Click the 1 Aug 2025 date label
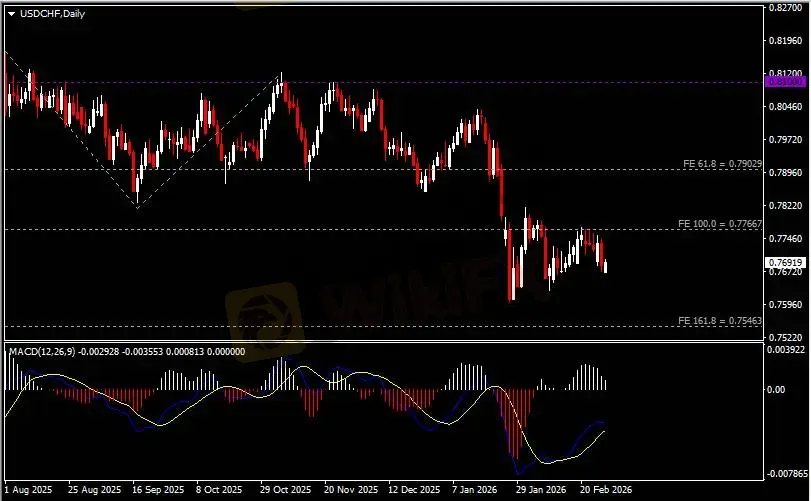The image size is (811, 501). [x=28, y=489]
